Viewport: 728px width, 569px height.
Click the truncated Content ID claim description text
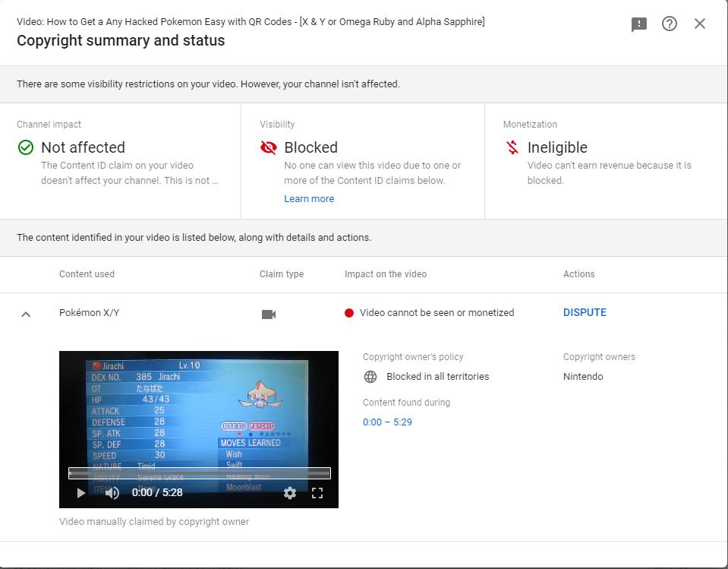click(x=130, y=172)
